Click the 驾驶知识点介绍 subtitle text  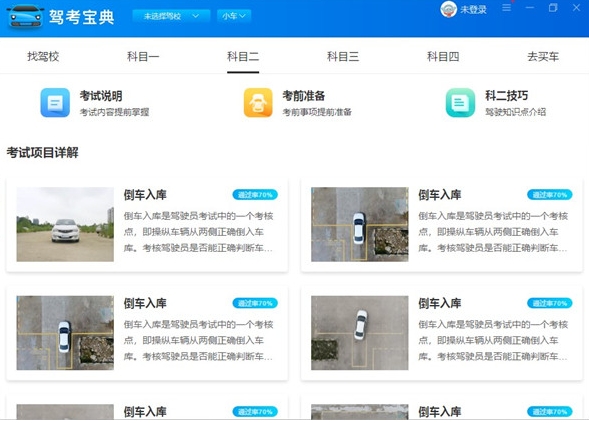pos(515,112)
